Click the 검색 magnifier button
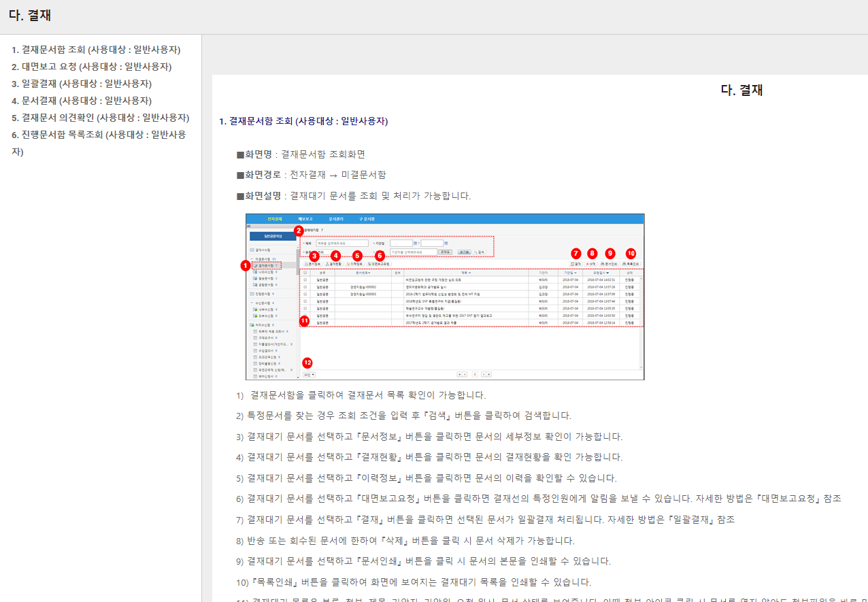 point(479,252)
